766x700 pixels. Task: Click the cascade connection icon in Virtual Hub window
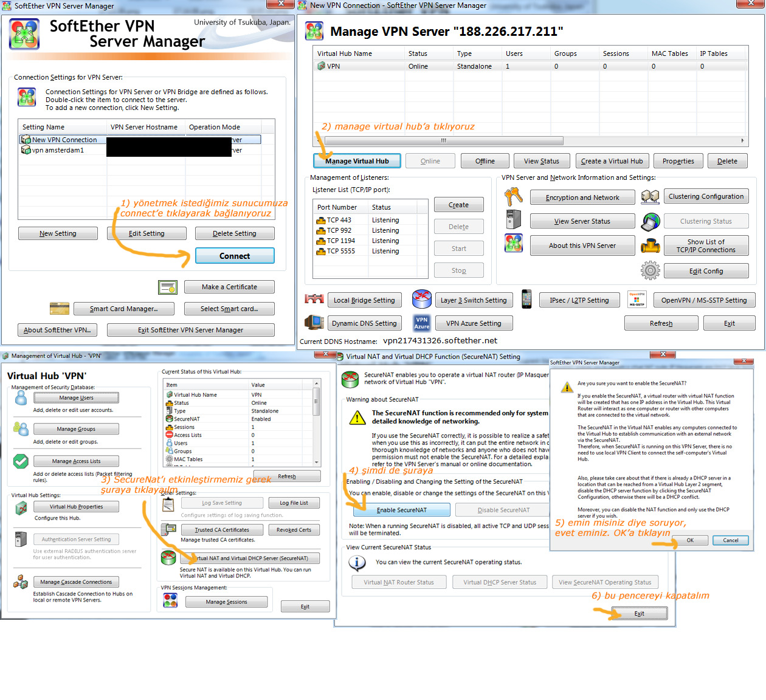pyautogui.click(x=21, y=582)
